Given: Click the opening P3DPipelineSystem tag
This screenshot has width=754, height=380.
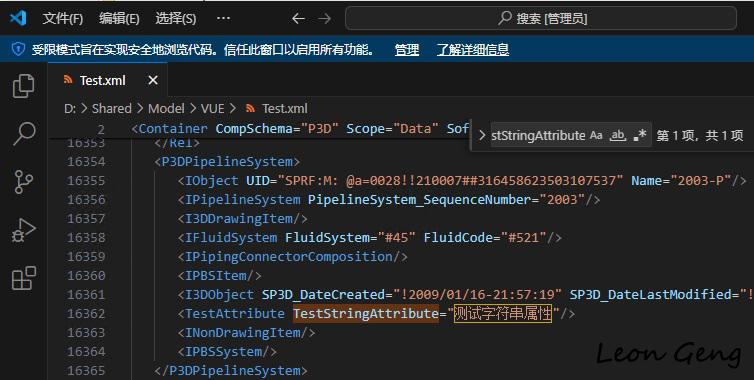Looking at the screenshot, I should click(x=227, y=162).
